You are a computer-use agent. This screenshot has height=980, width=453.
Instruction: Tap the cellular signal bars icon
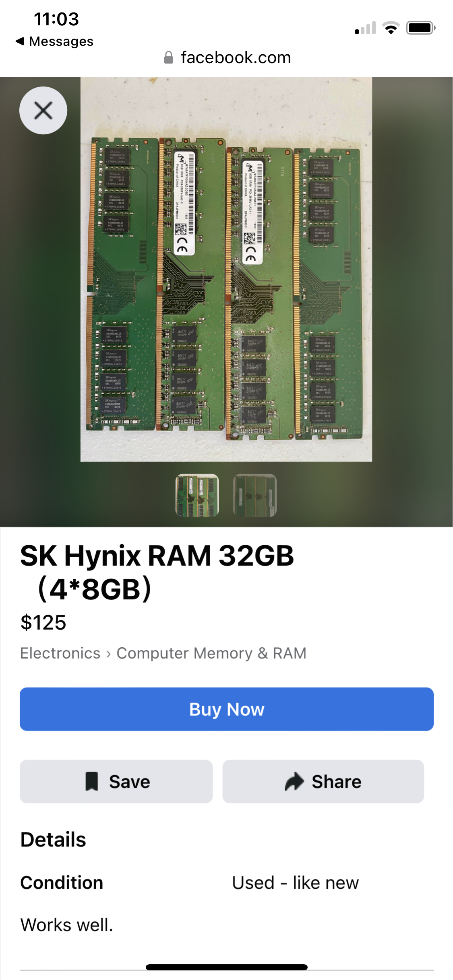point(365,28)
